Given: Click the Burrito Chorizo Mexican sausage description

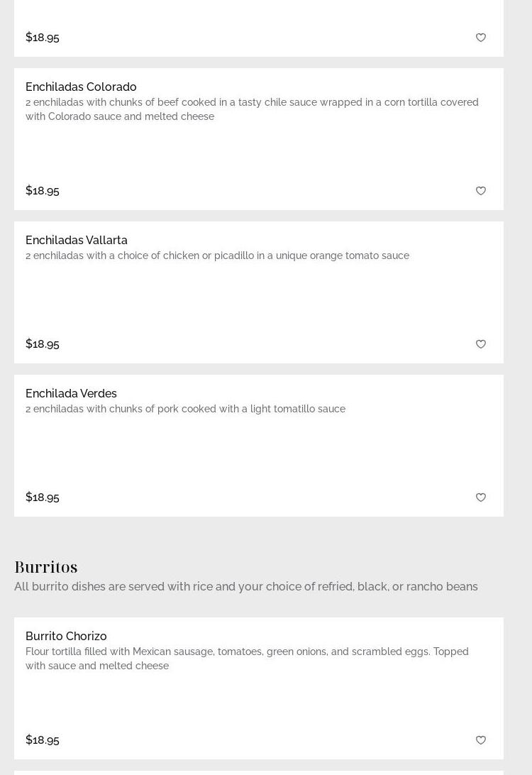Looking at the screenshot, I should 247,659.
